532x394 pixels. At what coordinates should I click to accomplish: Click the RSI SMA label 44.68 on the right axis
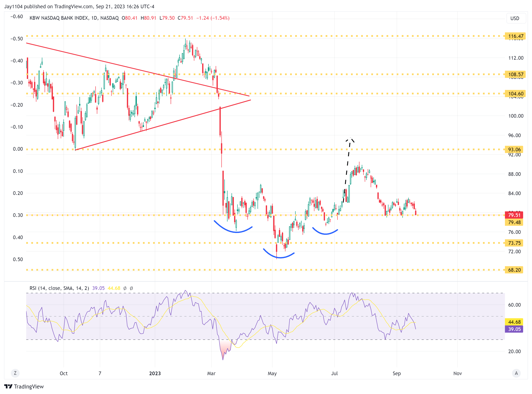pos(514,322)
